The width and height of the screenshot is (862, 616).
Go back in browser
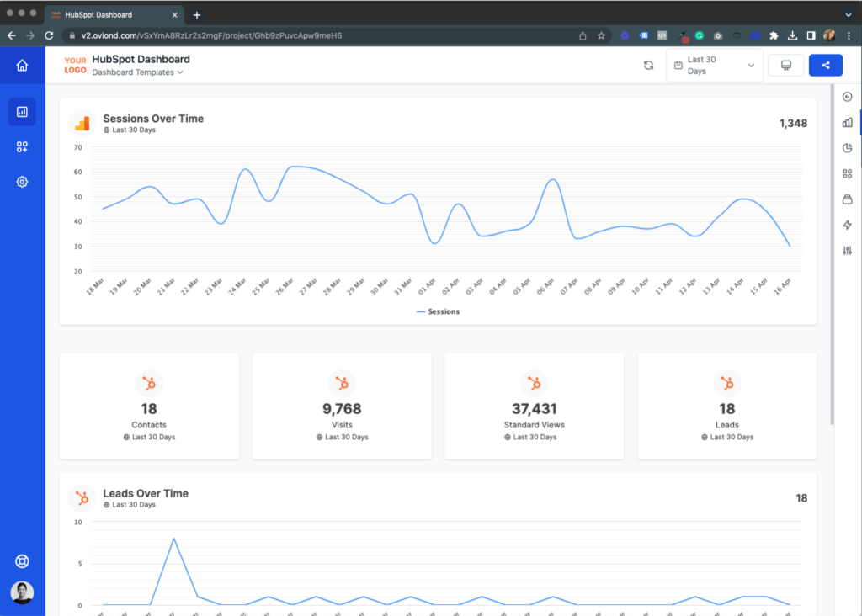coord(12,35)
